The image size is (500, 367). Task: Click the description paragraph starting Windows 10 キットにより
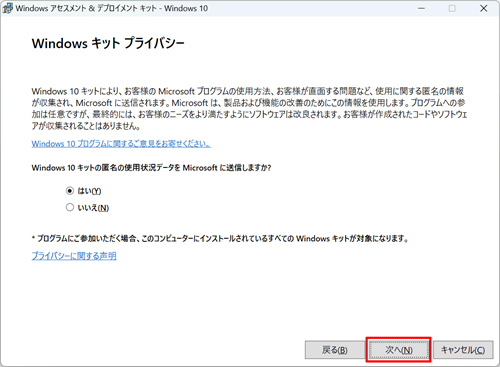249,108
